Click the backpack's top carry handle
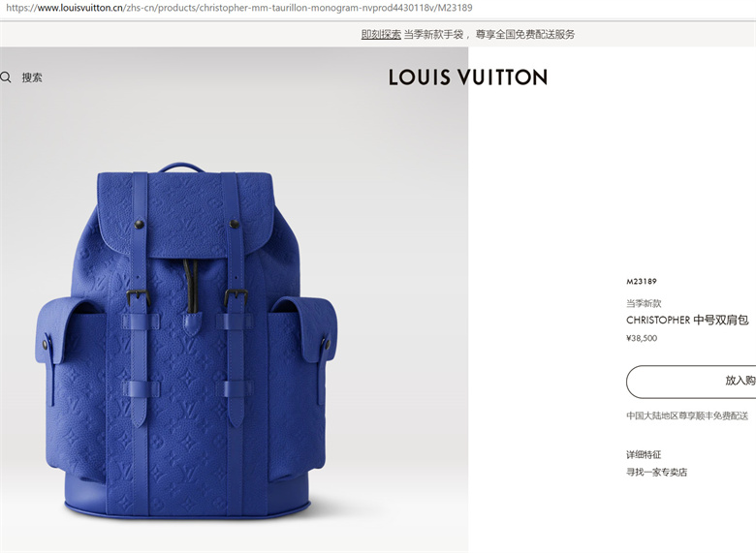756x553 pixels. pyautogui.click(x=181, y=167)
